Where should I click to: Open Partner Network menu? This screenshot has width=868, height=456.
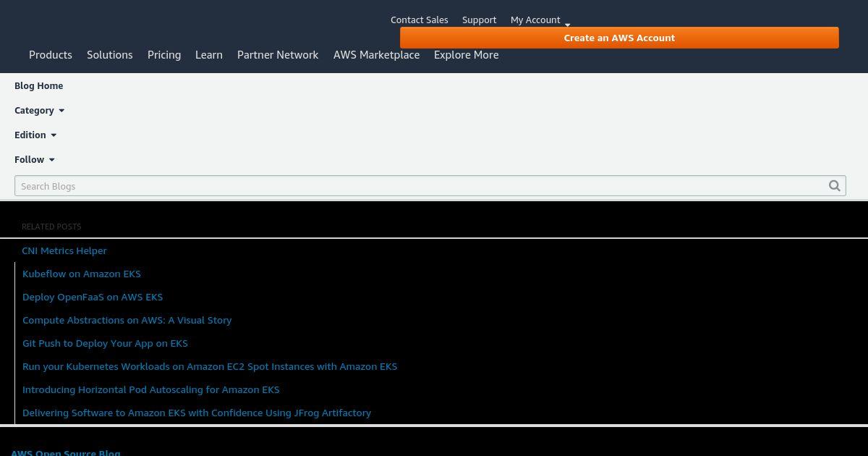click(278, 55)
